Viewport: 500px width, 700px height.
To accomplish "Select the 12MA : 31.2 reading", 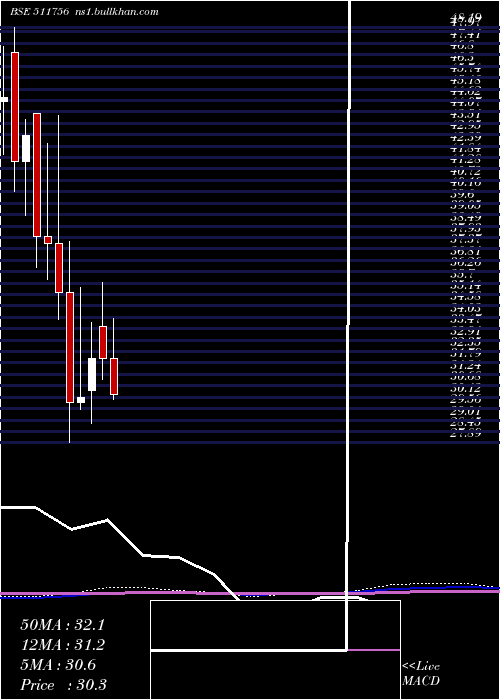I will tap(63, 645).
